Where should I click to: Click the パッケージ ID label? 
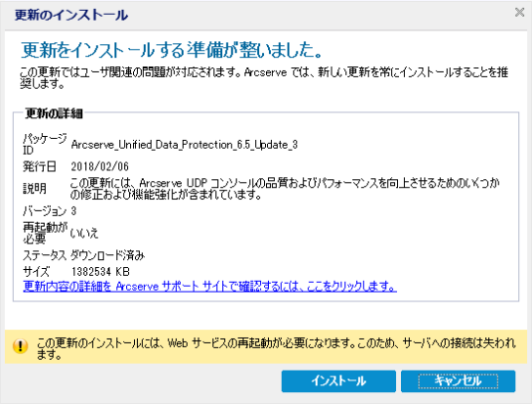tap(44, 144)
